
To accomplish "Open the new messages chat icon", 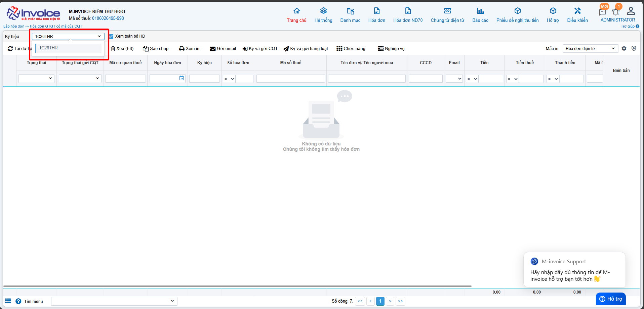I will click(x=602, y=12).
